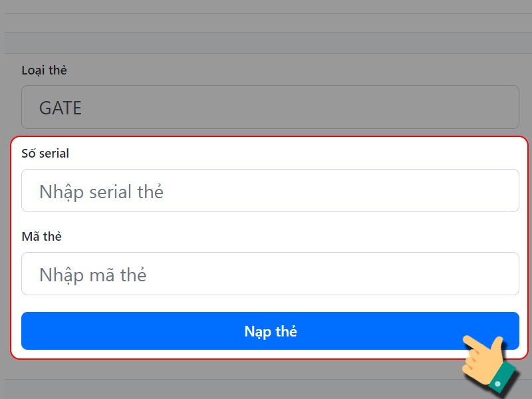Focus the Nhập serial thẻ input field

pyautogui.click(x=270, y=191)
